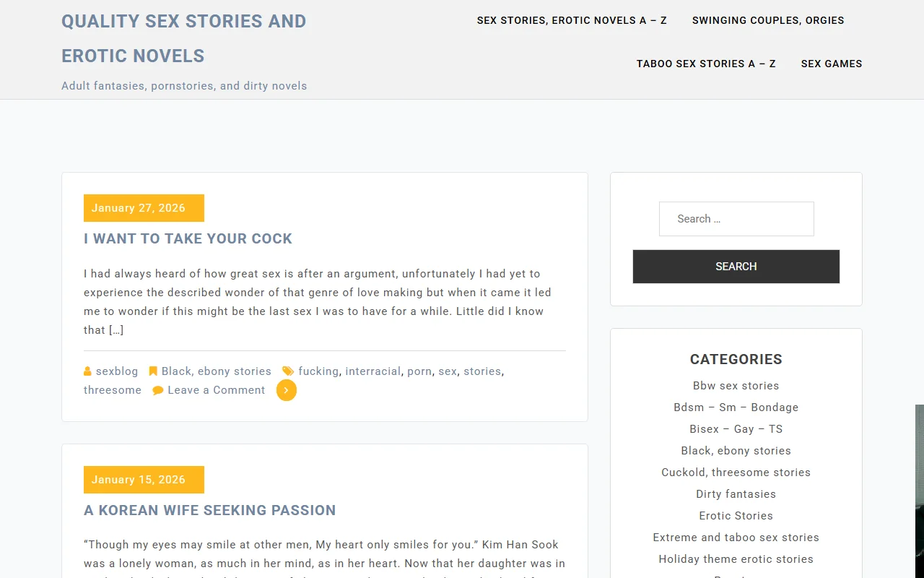
Task: Click the speech bubble comment icon
Action: click(158, 390)
